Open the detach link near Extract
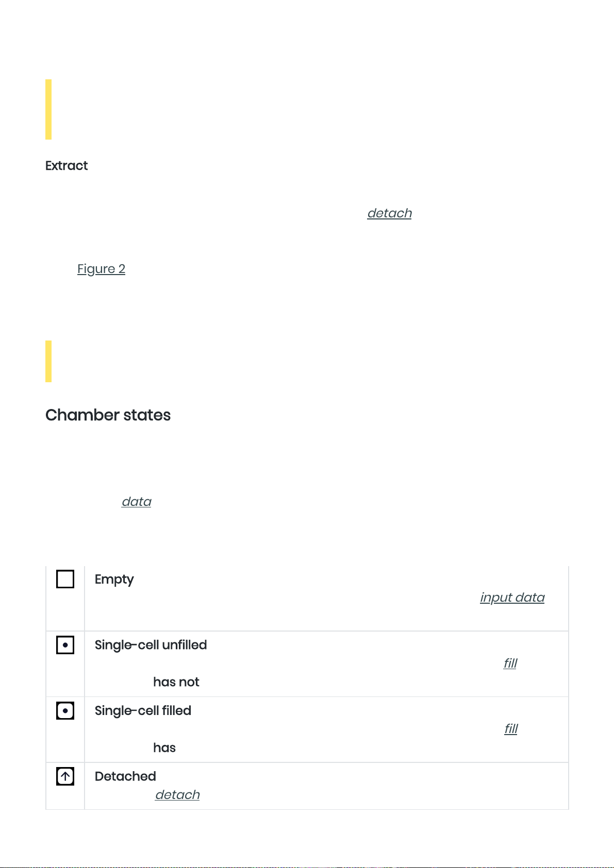Viewport: 614px width, 868px height. [389, 213]
